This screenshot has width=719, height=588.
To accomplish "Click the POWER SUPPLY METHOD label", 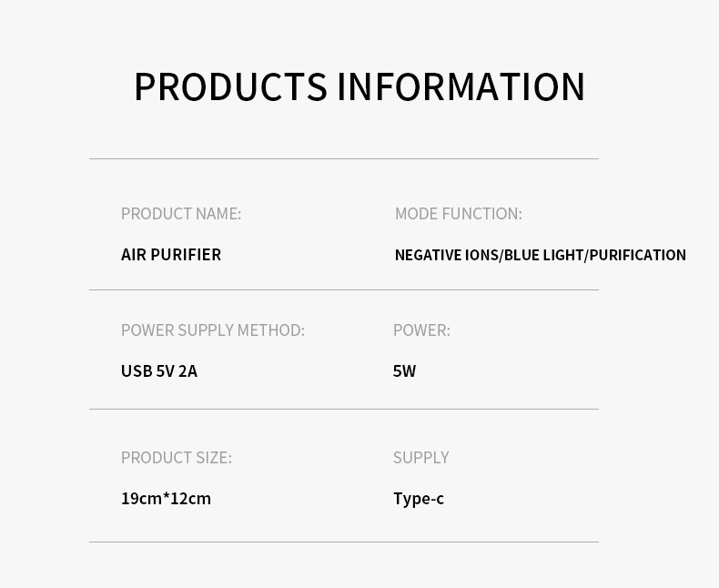I will click(212, 330).
